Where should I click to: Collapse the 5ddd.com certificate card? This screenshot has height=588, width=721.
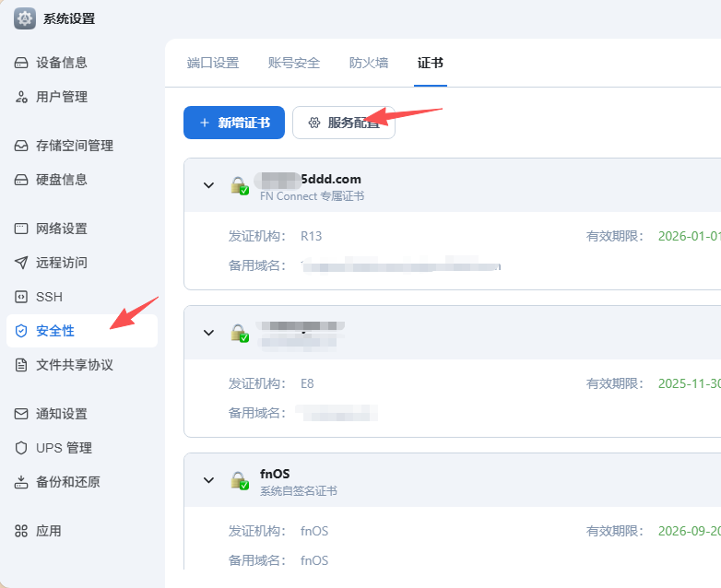pos(208,185)
